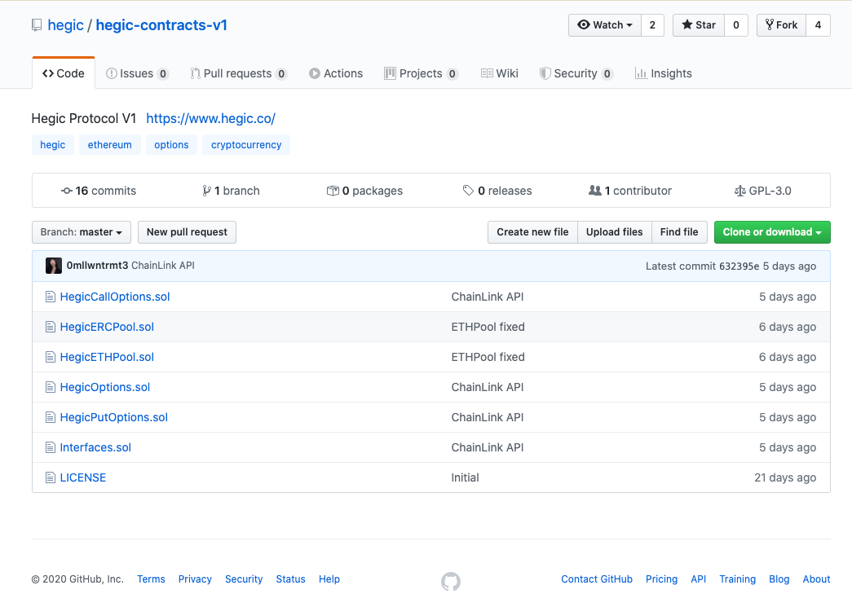
Task: Open the Actions tab
Action: [x=336, y=73]
